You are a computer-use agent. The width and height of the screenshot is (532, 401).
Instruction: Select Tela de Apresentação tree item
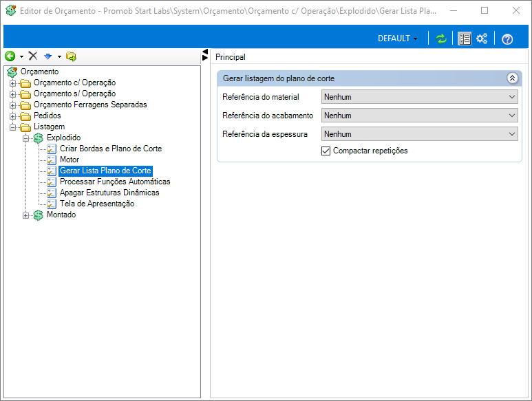96,204
